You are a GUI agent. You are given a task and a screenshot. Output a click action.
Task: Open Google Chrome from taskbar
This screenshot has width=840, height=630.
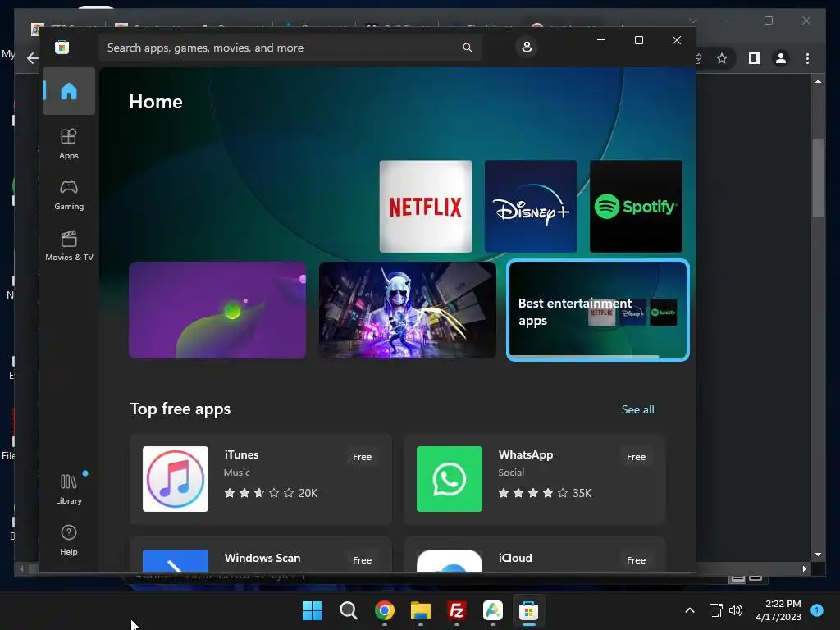(385, 610)
